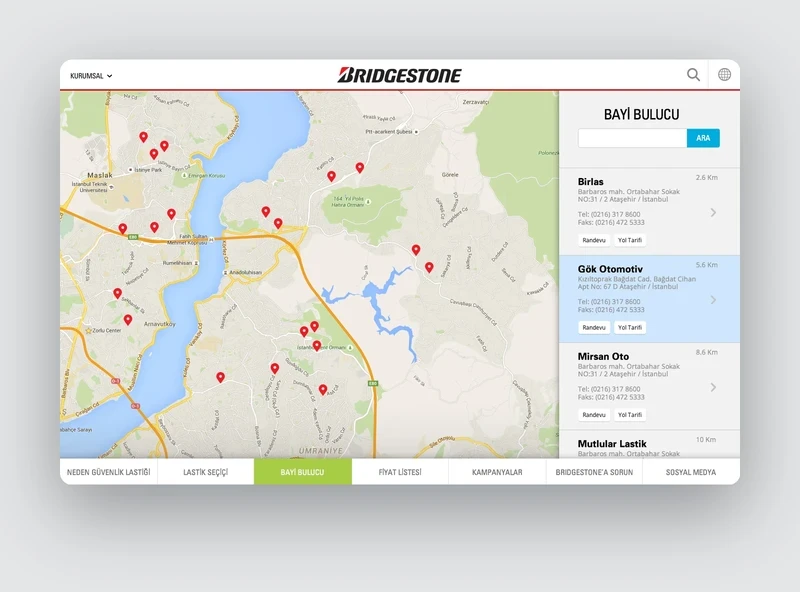Screen dimensions: 800x592
Task: Click the Bridgestone logo
Action: 399,75
